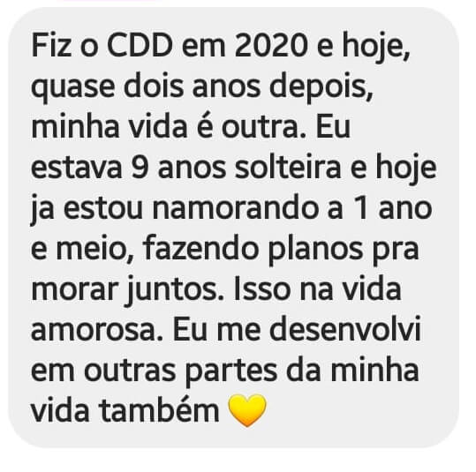
Task: Select the word 'partes' in the message
Action: point(231,371)
